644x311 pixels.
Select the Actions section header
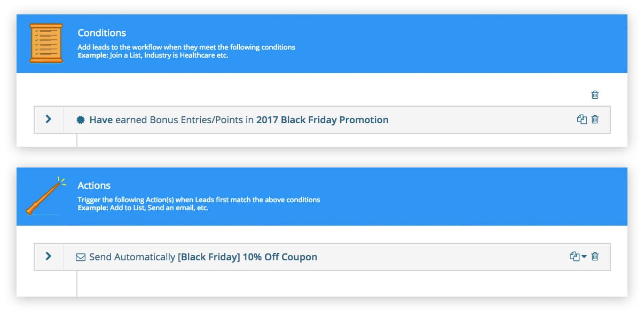(x=94, y=185)
